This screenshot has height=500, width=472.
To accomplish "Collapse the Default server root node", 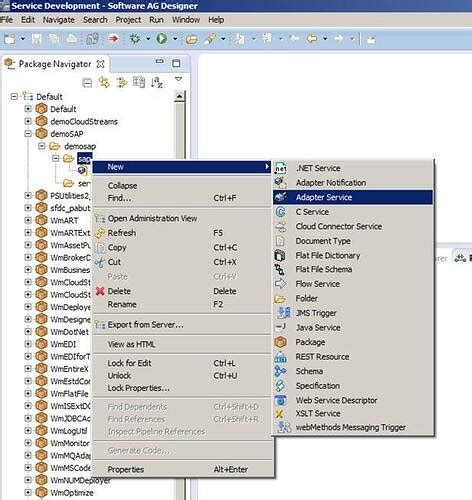I will pyautogui.click(x=14, y=97).
